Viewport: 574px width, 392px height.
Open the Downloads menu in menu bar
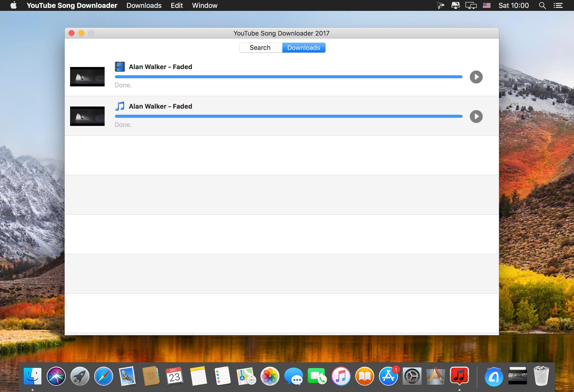click(144, 5)
